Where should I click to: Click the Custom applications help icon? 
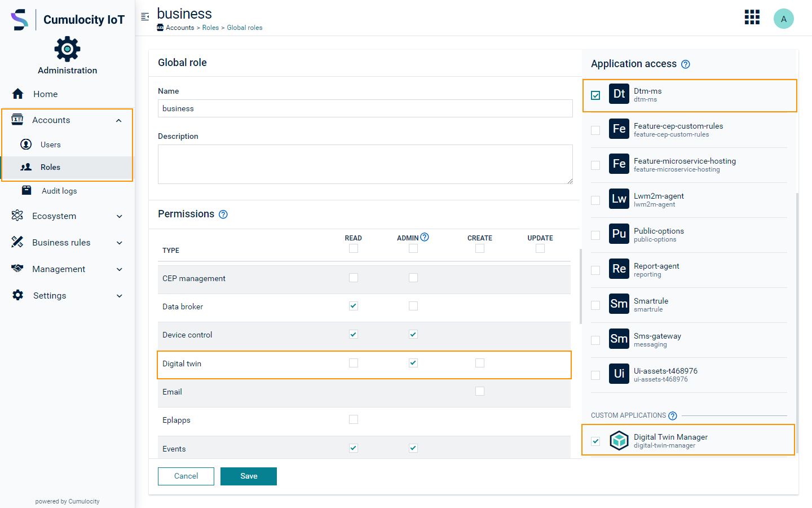(673, 416)
